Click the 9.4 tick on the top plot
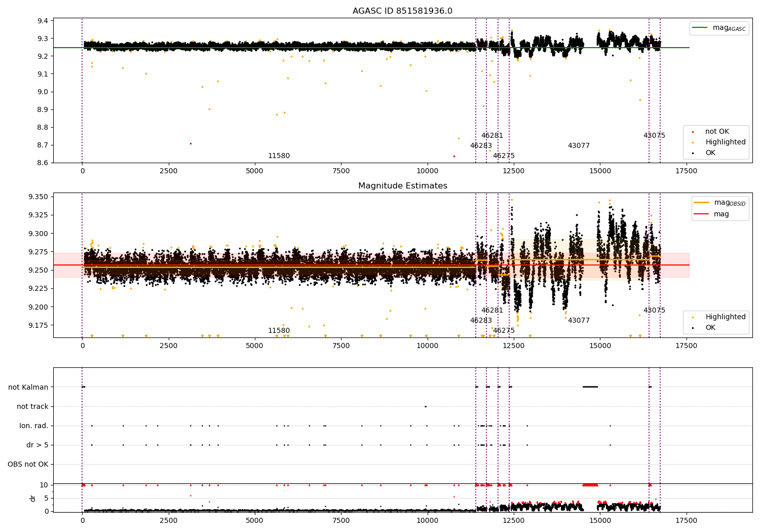 point(43,21)
